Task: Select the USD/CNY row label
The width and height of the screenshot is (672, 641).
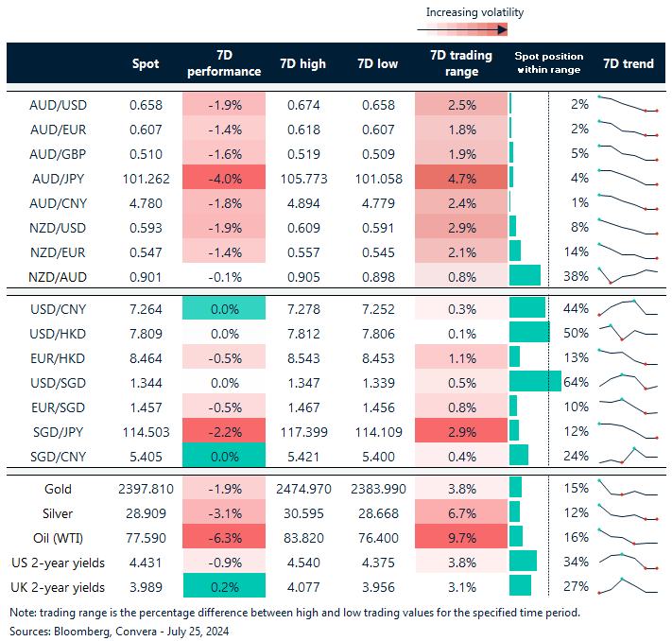Action: [x=58, y=309]
